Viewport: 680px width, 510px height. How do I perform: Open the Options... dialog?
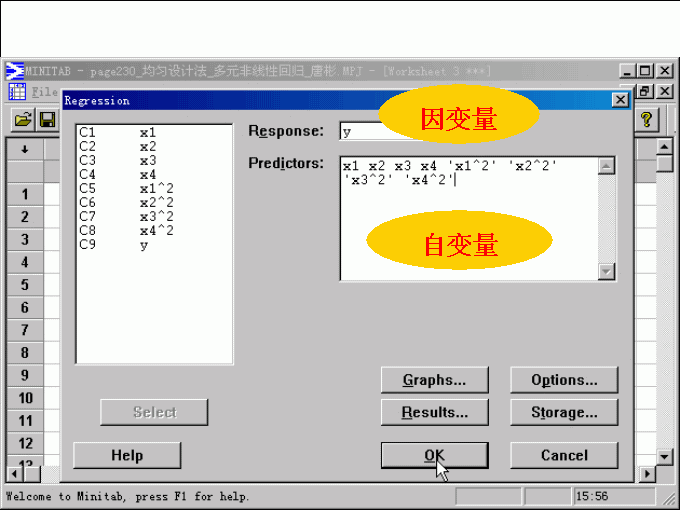(564, 380)
